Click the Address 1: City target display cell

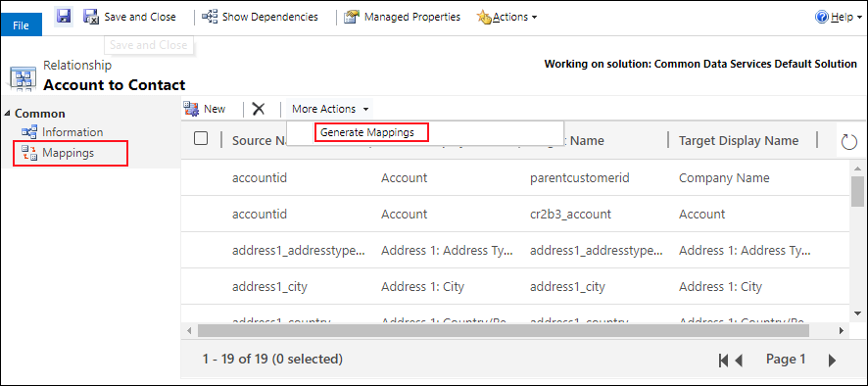tap(720, 287)
